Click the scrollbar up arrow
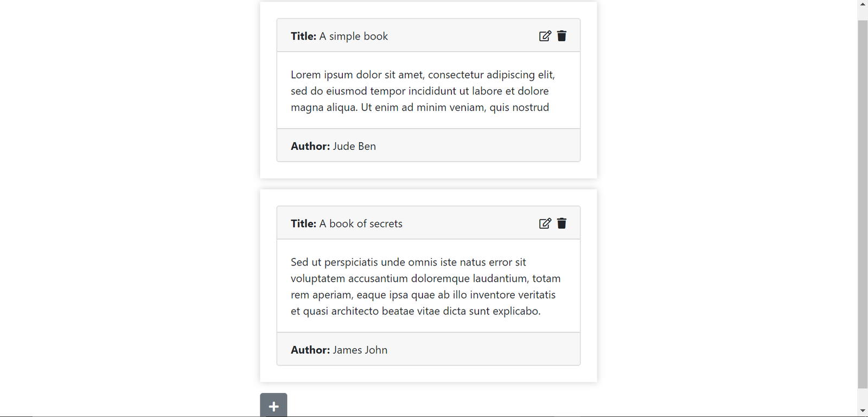The height and width of the screenshot is (417, 868). click(863, 4)
